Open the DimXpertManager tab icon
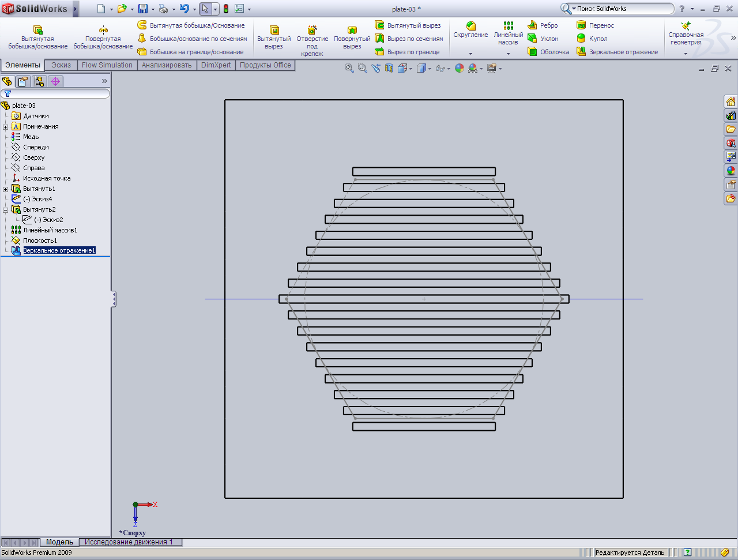The height and width of the screenshot is (560, 738). [55, 81]
